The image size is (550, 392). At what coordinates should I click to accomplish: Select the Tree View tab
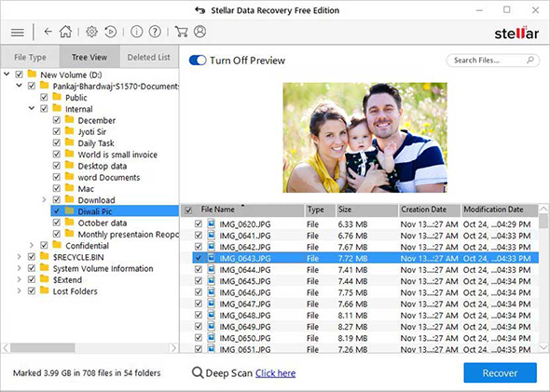tap(89, 57)
